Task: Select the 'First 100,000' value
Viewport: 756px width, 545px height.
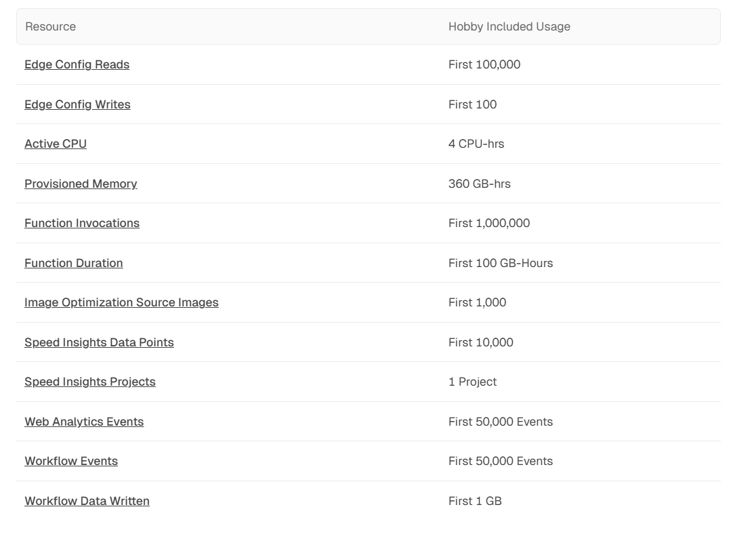Action: 484,64
